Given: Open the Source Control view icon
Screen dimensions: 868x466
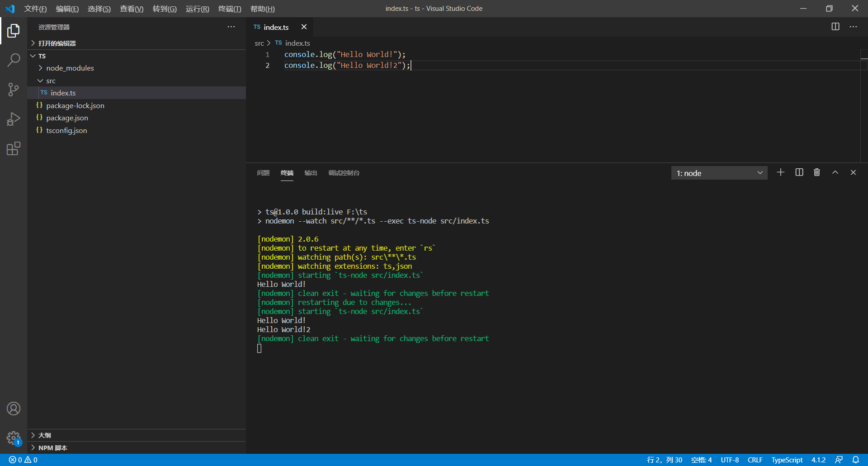Looking at the screenshot, I should pyautogui.click(x=14, y=90).
